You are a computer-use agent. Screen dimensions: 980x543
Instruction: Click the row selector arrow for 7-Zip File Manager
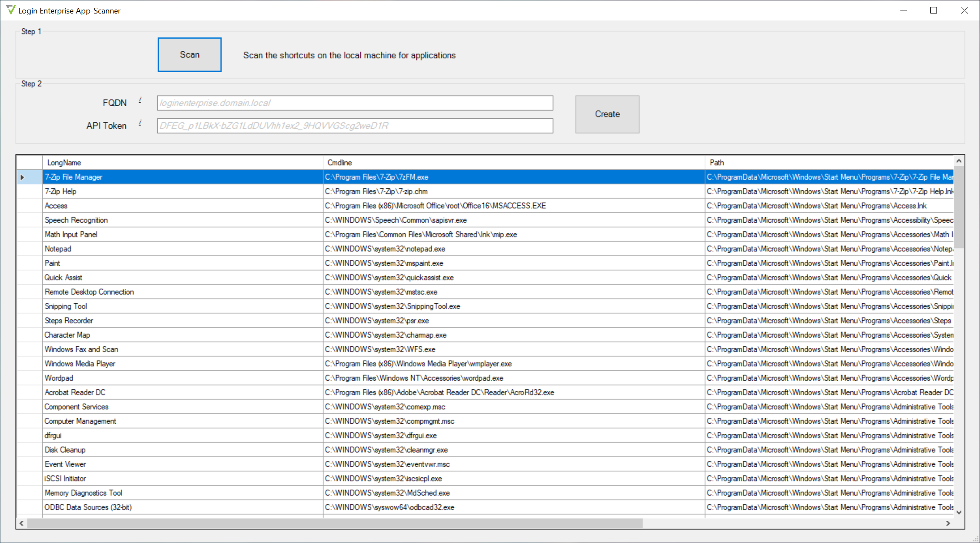tap(22, 177)
